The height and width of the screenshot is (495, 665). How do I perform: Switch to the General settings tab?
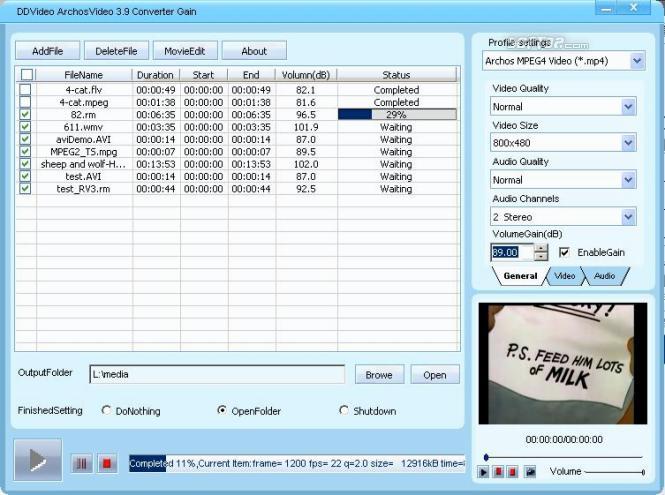pyautogui.click(x=520, y=276)
